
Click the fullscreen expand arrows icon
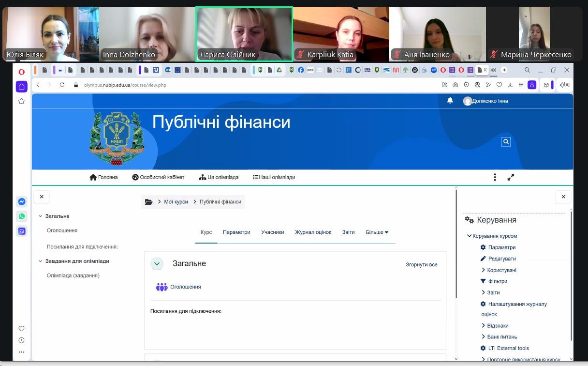511,177
